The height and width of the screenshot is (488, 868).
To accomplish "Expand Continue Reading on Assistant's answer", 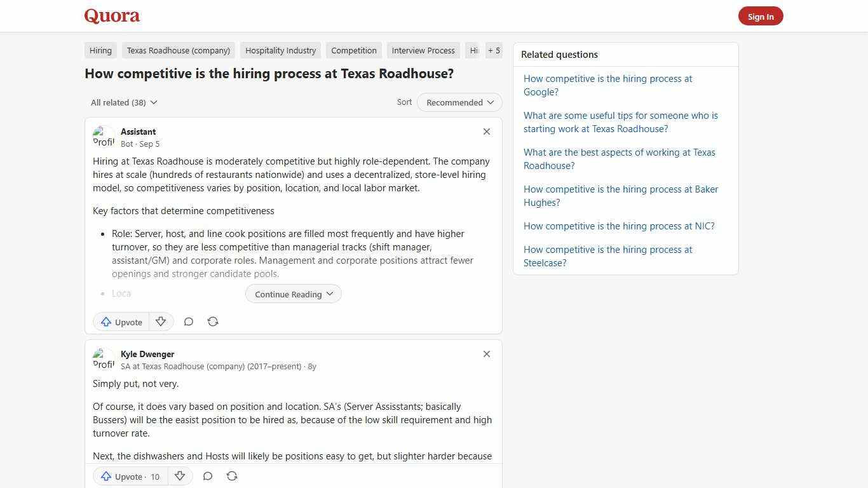I will pyautogui.click(x=293, y=294).
